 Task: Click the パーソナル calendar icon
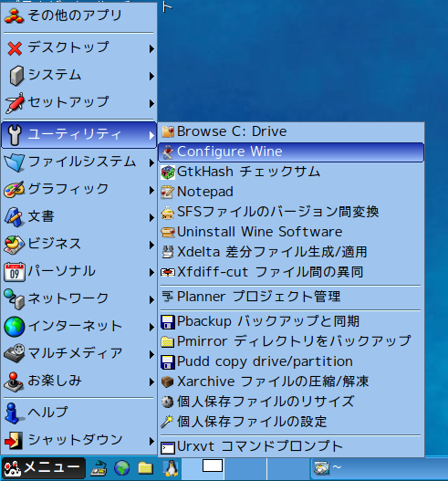point(15,272)
